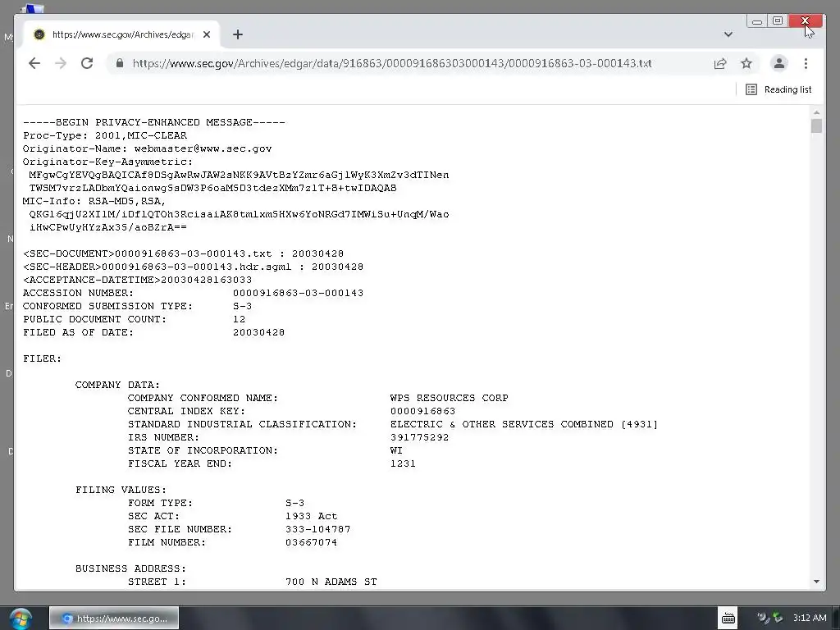840x630 pixels.
Task: Share this page icon in address bar
Action: click(720, 63)
